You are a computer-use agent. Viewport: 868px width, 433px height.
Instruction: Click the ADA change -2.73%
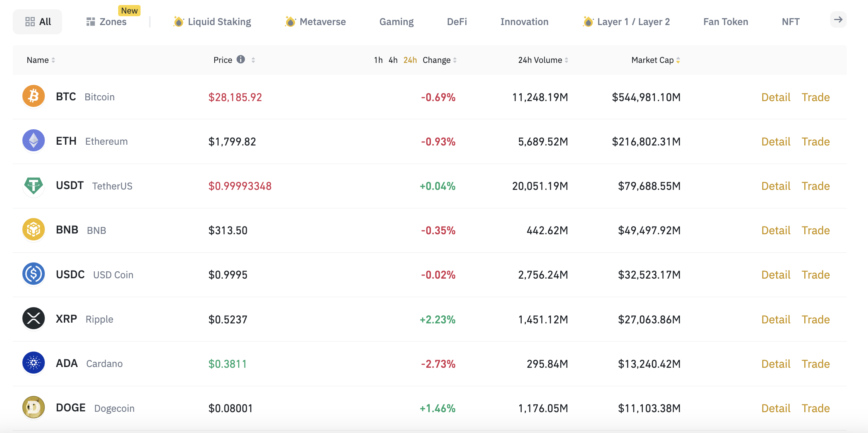tap(438, 364)
